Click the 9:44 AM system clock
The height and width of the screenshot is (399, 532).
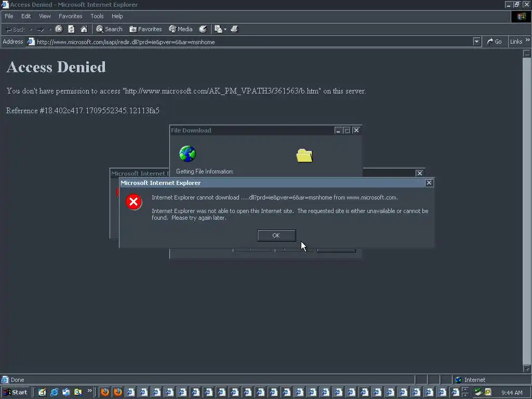point(512,393)
